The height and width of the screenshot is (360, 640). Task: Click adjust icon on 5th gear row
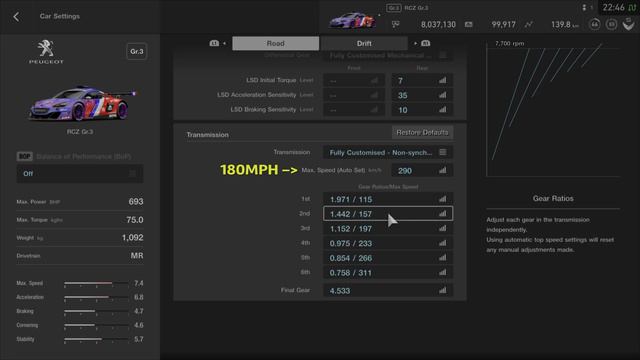(x=442, y=258)
